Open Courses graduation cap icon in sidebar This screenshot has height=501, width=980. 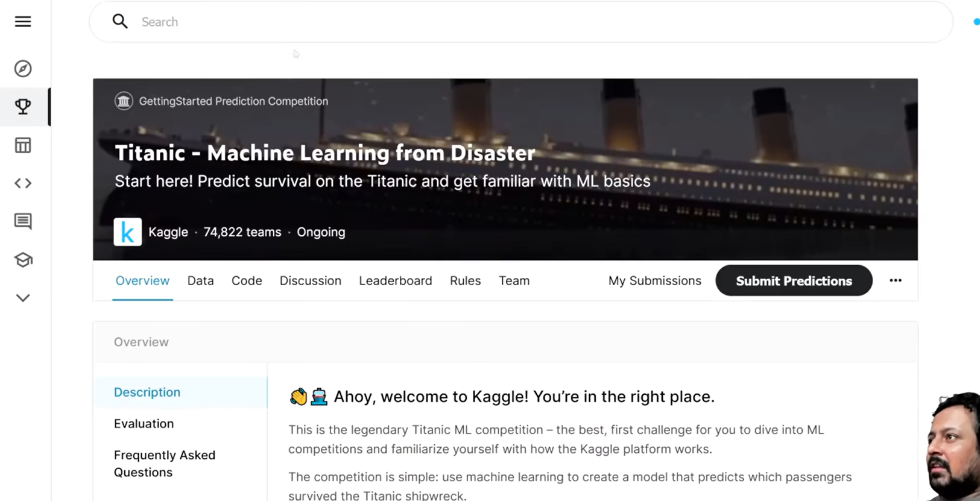pyautogui.click(x=23, y=260)
